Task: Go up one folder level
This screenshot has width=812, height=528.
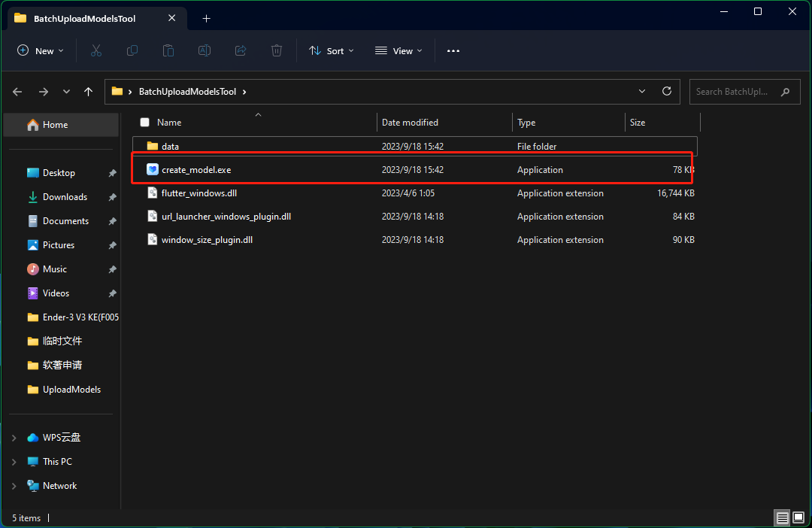Action: tap(89, 92)
